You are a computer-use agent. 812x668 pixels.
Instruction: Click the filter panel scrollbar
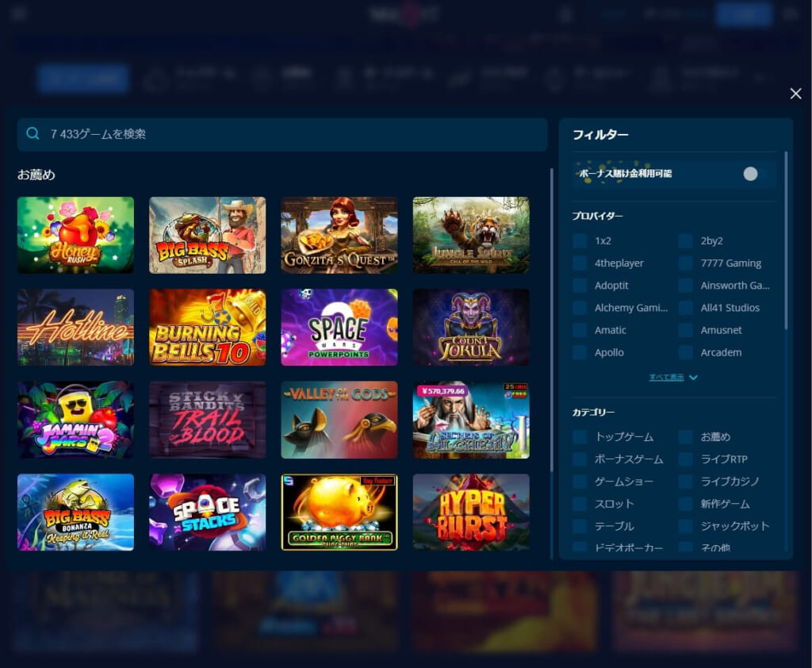point(786,240)
